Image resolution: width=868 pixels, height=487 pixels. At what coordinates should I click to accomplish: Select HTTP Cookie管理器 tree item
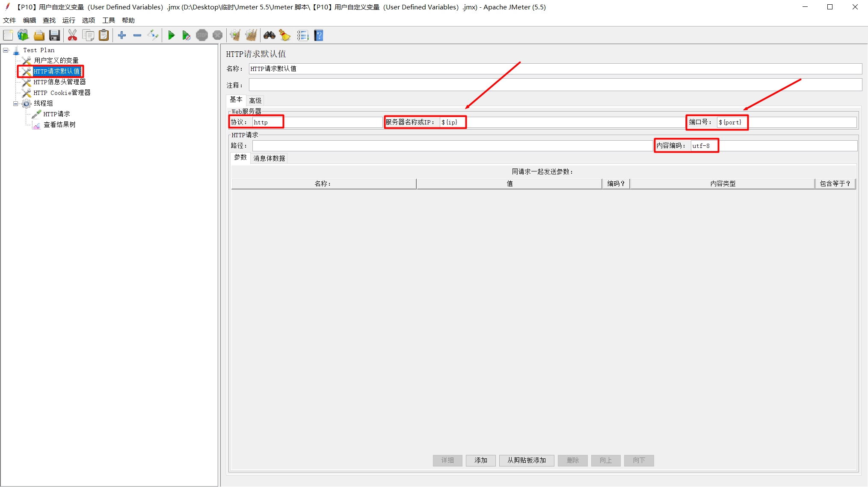tap(62, 93)
